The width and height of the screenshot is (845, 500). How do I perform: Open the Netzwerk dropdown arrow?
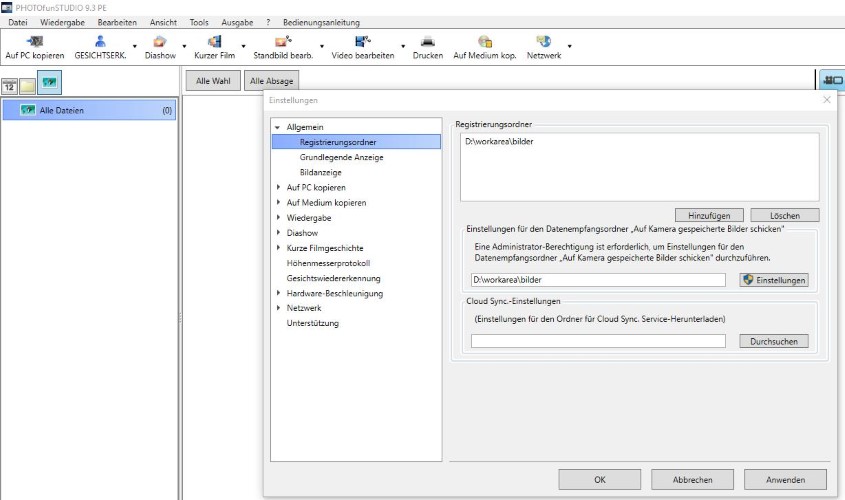(x=569, y=47)
